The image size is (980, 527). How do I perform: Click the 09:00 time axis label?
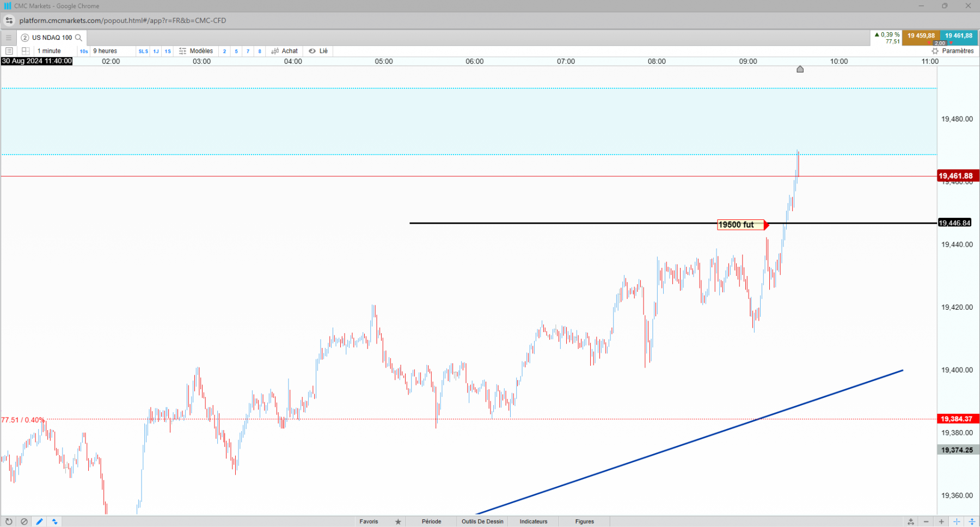748,62
